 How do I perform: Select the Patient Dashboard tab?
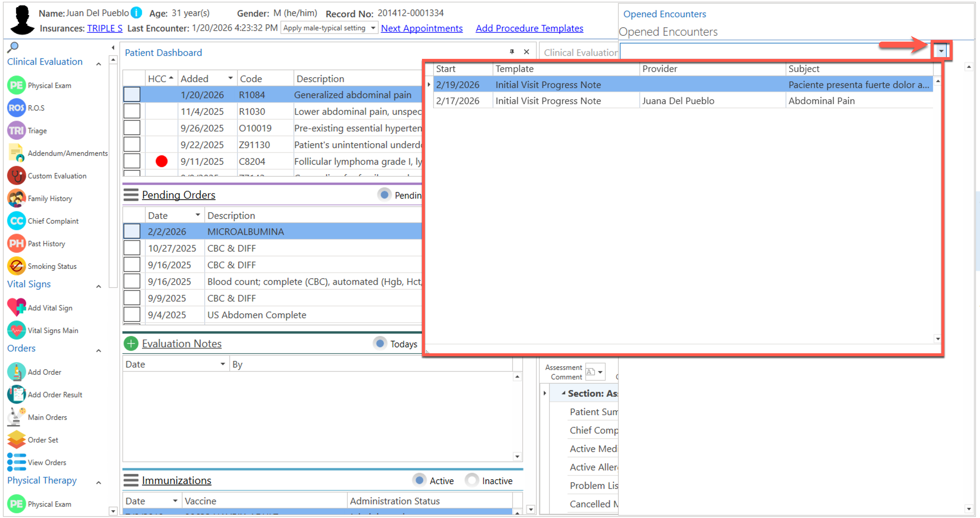(163, 53)
